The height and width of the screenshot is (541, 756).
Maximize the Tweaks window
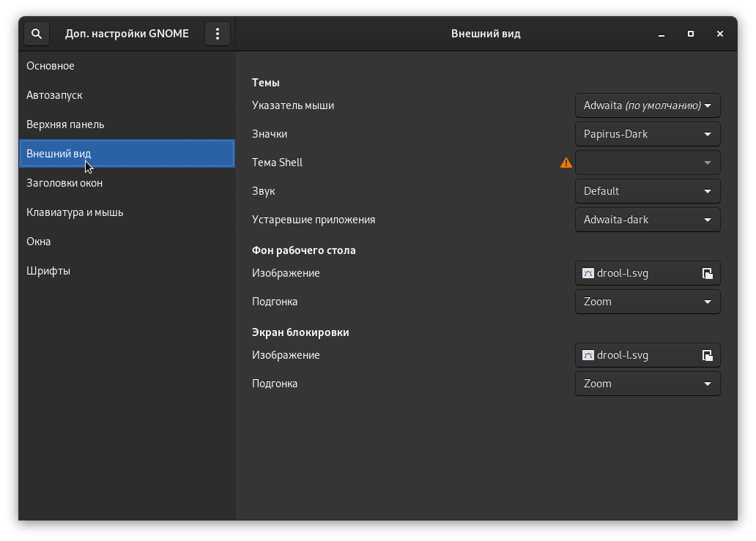pyautogui.click(x=691, y=34)
